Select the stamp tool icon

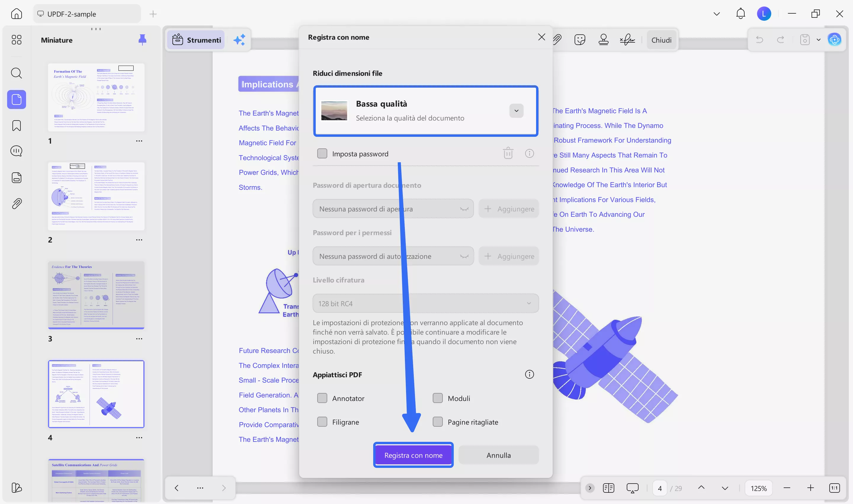[603, 40]
